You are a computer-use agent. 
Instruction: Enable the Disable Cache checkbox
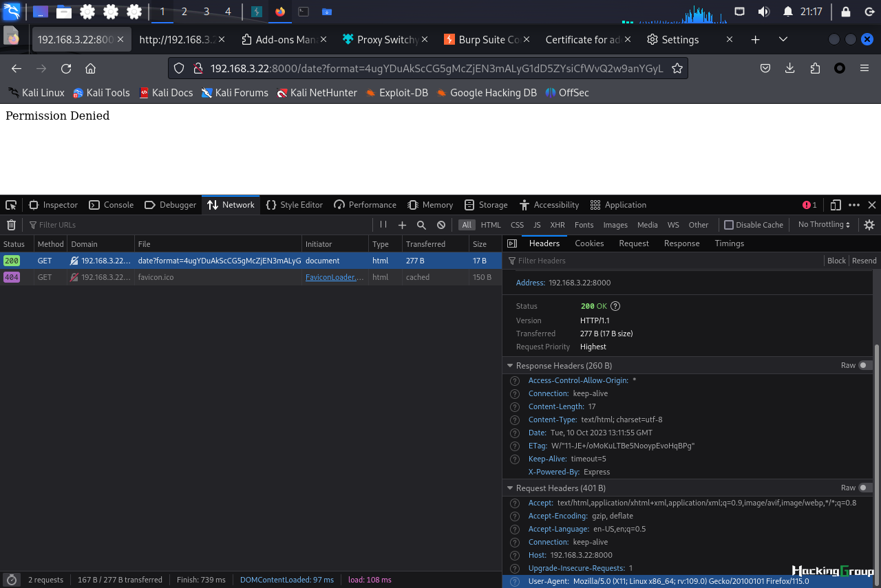729,225
